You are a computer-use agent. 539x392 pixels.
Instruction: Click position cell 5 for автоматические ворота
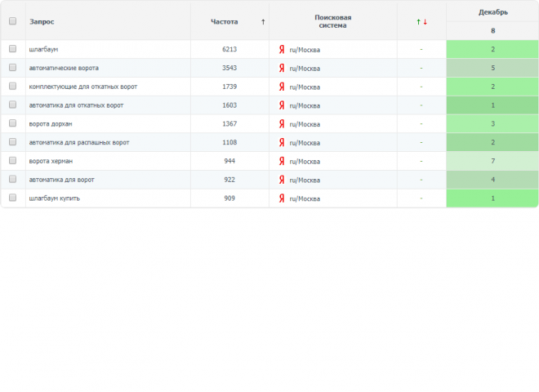492,68
